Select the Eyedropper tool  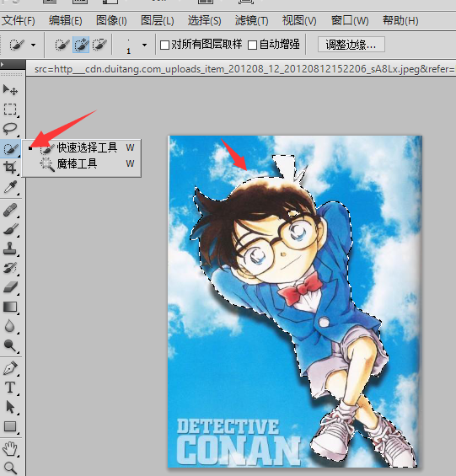pyautogui.click(x=10, y=187)
